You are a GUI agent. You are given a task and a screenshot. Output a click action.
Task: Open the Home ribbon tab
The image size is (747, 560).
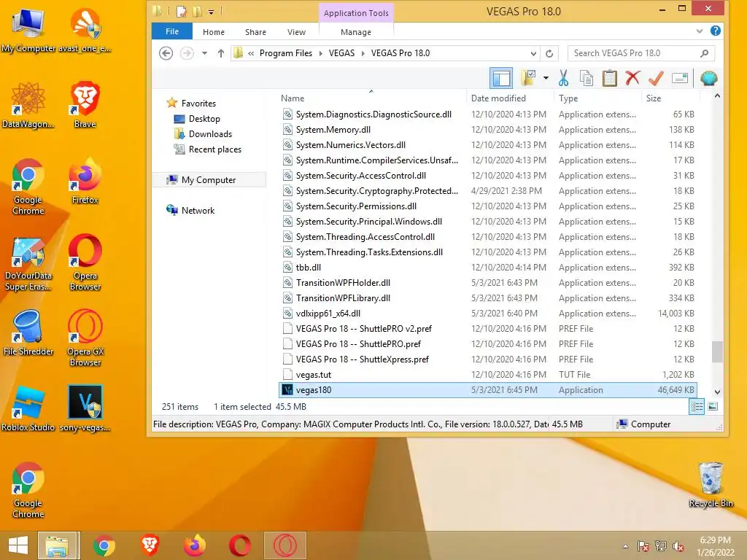tap(214, 32)
